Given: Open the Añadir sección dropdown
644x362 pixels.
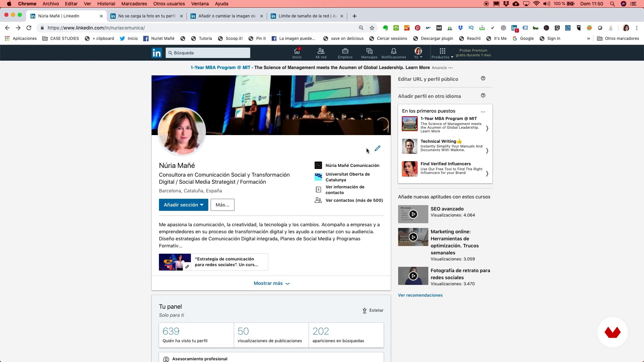Looking at the screenshot, I should pos(183,205).
